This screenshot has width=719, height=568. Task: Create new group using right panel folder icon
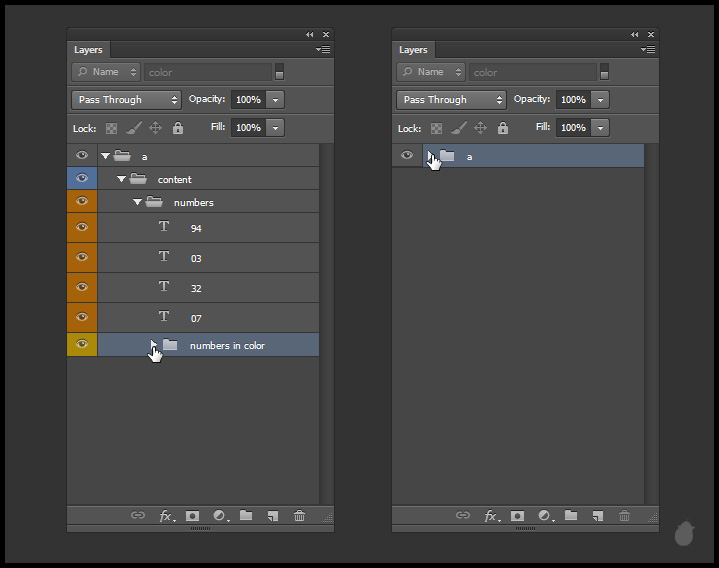(x=570, y=516)
